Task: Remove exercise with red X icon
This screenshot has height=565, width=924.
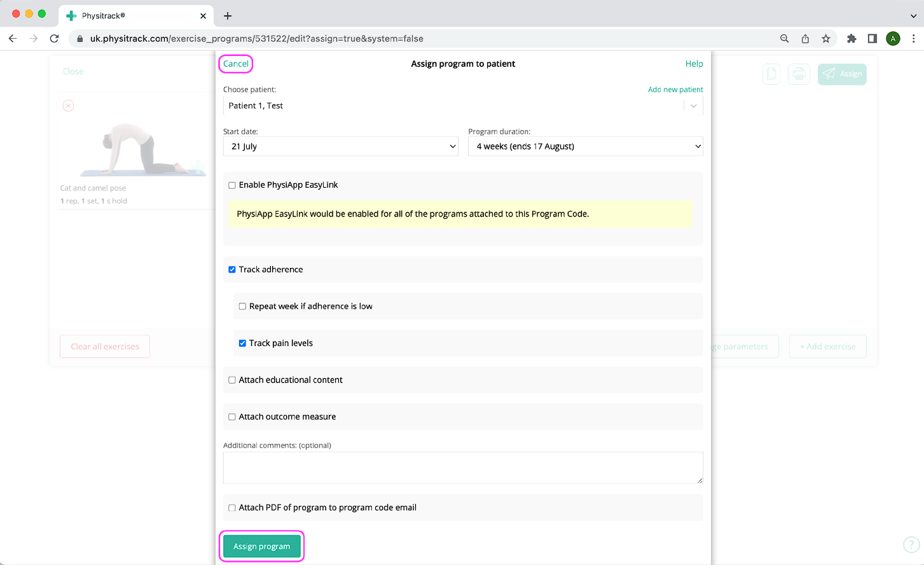Action: (x=68, y=106)
